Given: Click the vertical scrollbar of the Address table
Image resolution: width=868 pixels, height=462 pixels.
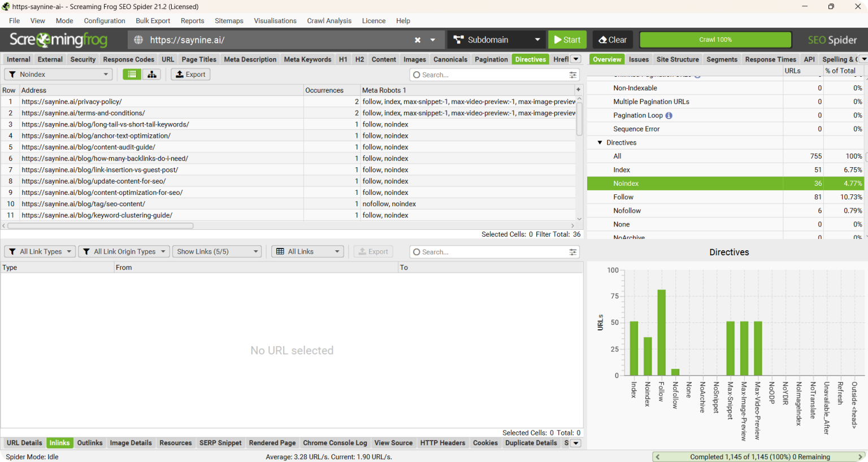Looking at the screenshot, I should 579,119.
